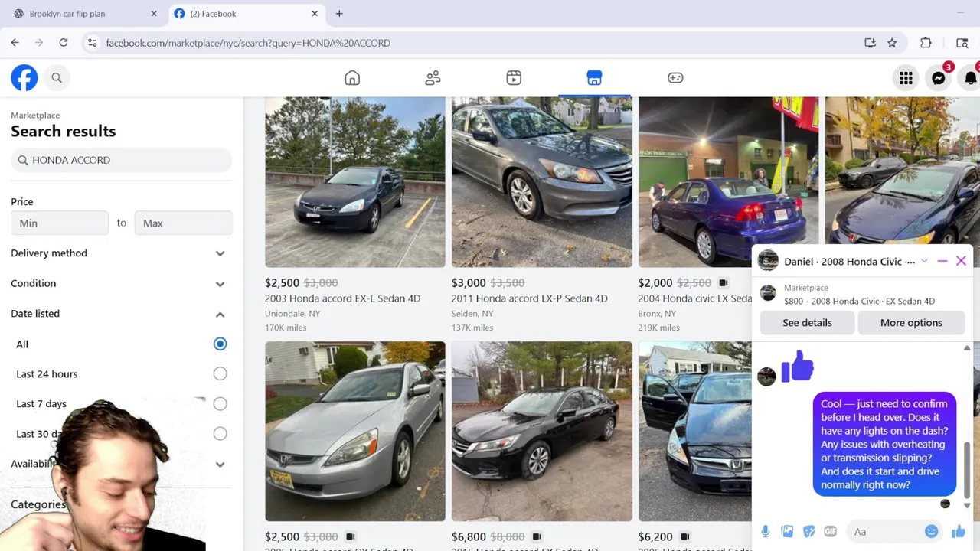Click the browser address bar URL
Viewport: 980px width, 551px height.
coord(248,43)
